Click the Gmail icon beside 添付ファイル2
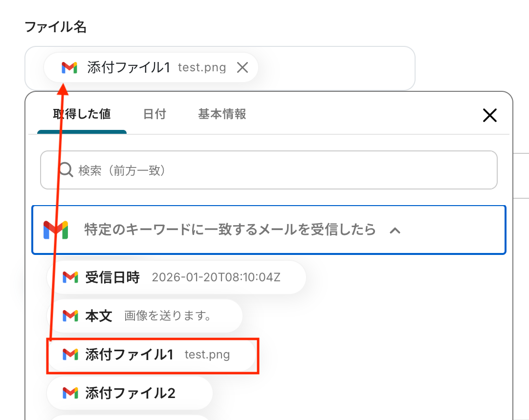529x420 pixels. tap(70, 393)
